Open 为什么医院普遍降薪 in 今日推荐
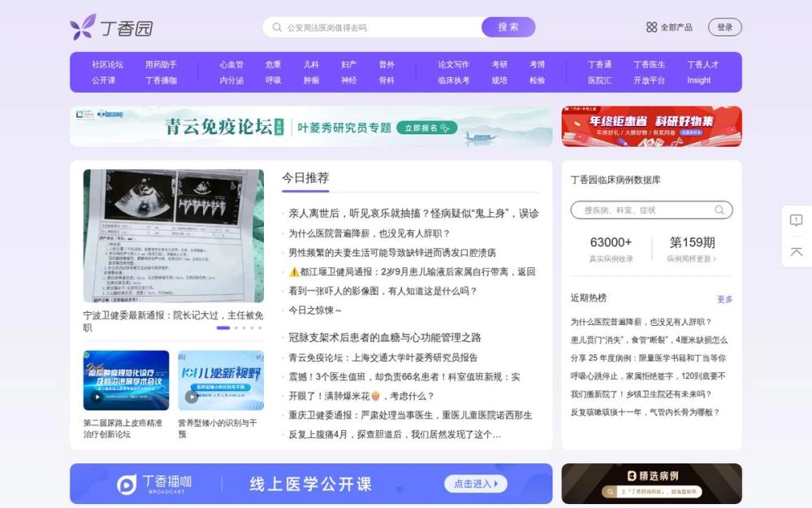The image size is (812, 508). 369,233
